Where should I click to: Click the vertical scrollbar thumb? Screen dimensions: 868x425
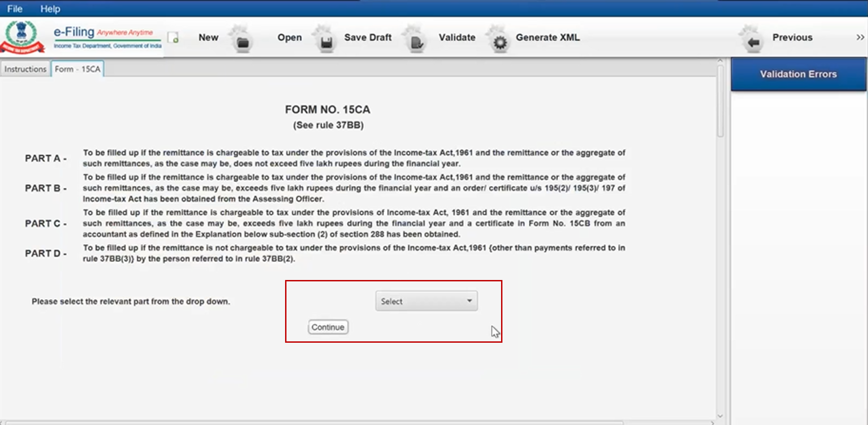point(720,101)
